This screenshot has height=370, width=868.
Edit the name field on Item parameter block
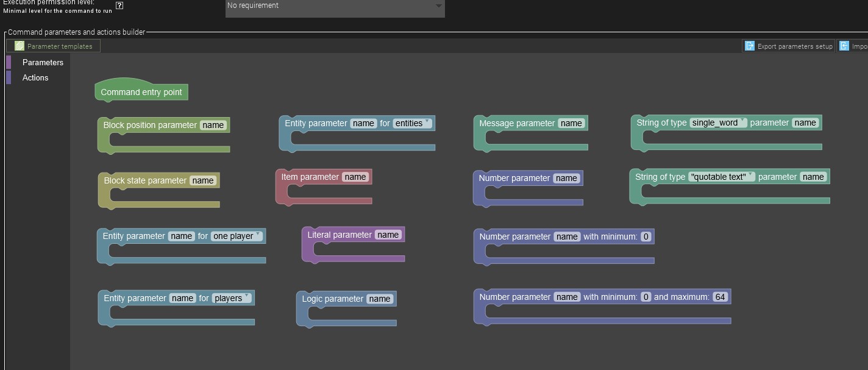click(x=356, y=176)
